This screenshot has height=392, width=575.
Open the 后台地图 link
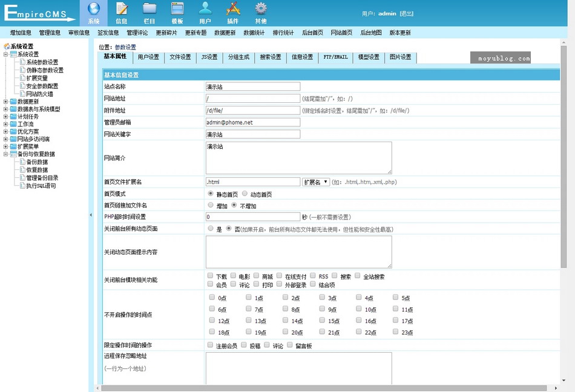tap(371, 33)
